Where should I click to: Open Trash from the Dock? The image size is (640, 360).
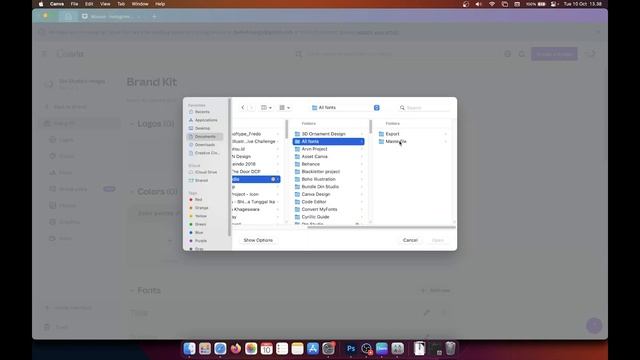click(x=450, y=349)
